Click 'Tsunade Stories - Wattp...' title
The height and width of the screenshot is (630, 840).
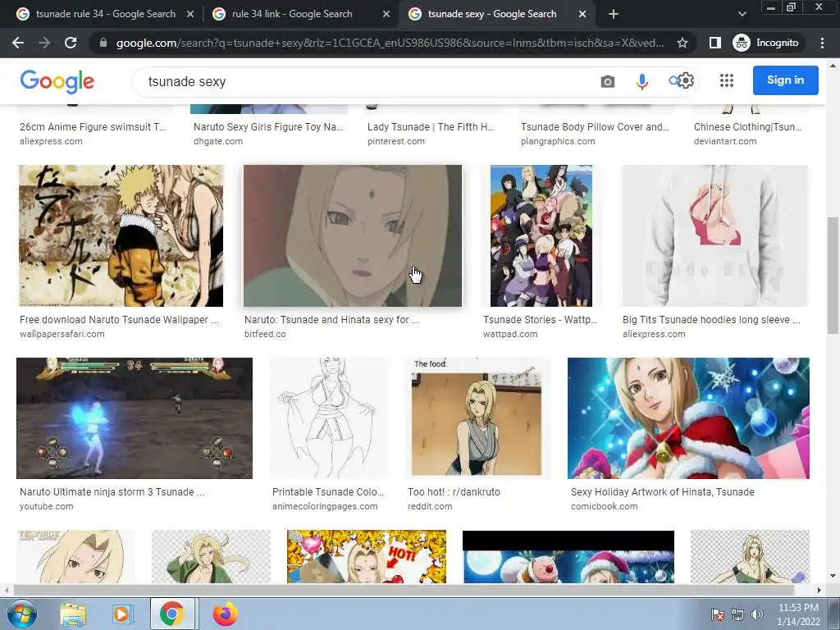coord(540,320)
